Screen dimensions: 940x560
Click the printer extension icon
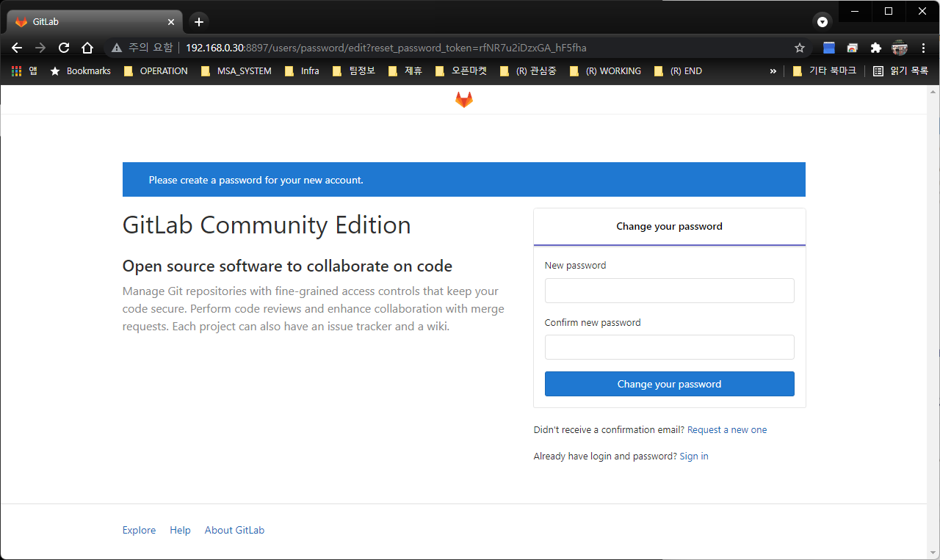[853, 48]
